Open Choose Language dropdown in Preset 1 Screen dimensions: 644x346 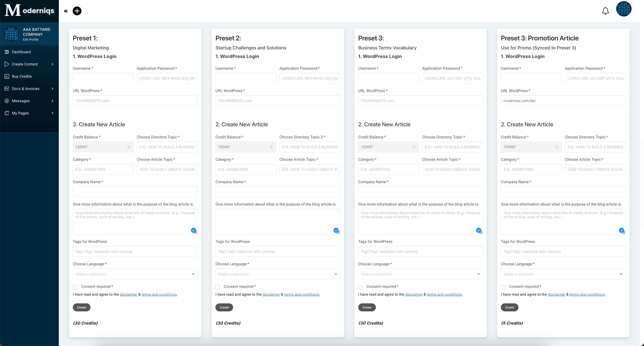pyautogui.click(x=135, y=274)
